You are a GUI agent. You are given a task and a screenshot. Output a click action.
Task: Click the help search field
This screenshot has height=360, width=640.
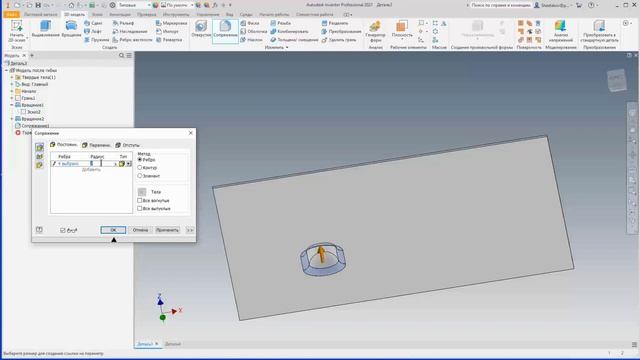click(x=501, y=5)
